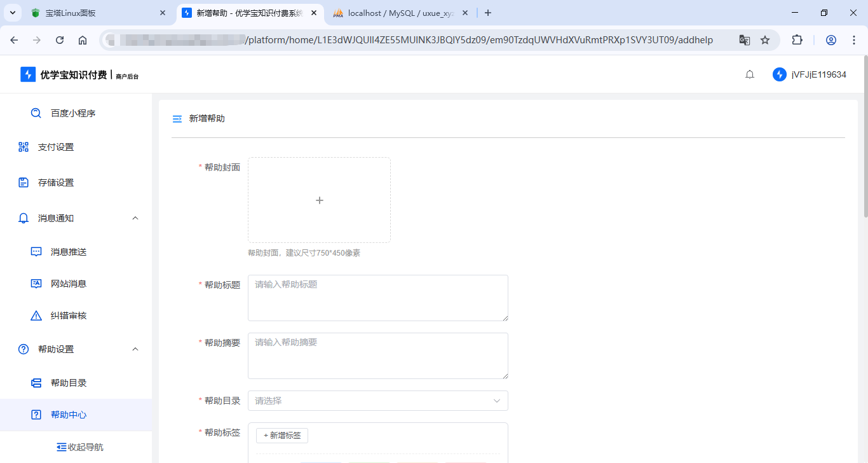Viewport: 868px width, 463px height.
Task: Open notifications via the bell icon
Action: pyautogui.click(x=750, y=74)
